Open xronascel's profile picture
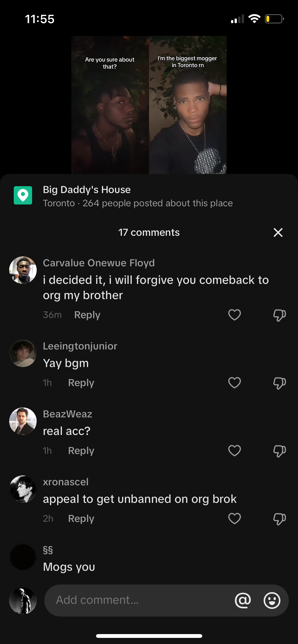 pyautogui.click(x=23, y=489)
